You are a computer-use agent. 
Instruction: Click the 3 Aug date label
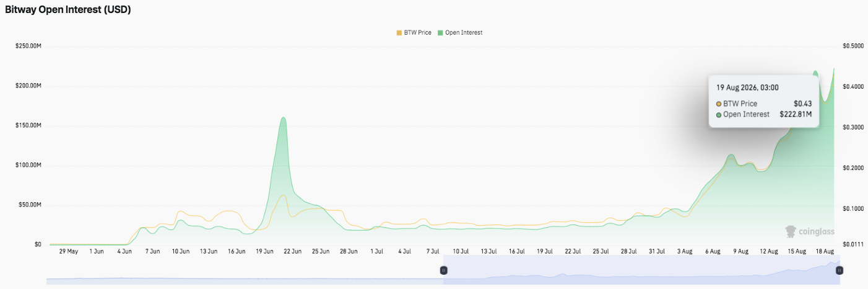[x=685, y=252]
